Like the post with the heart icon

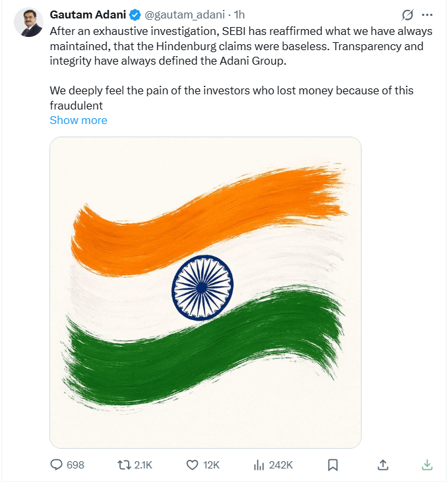(192, 465)
